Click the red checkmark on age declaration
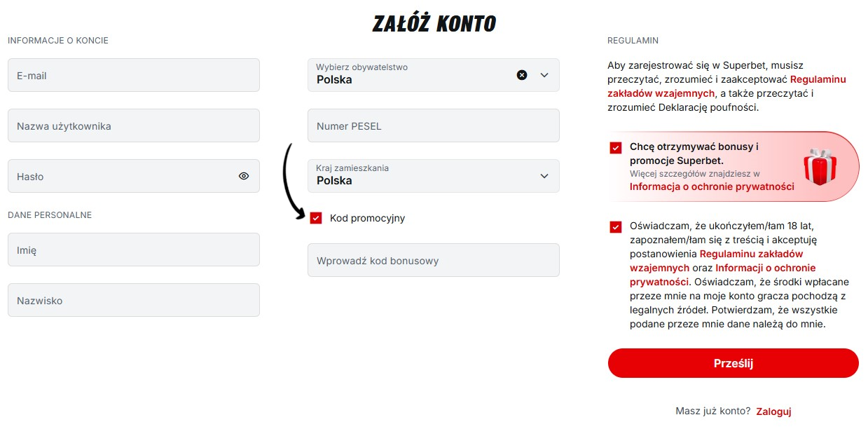This screenshot has height=429, width=868. 615,227
